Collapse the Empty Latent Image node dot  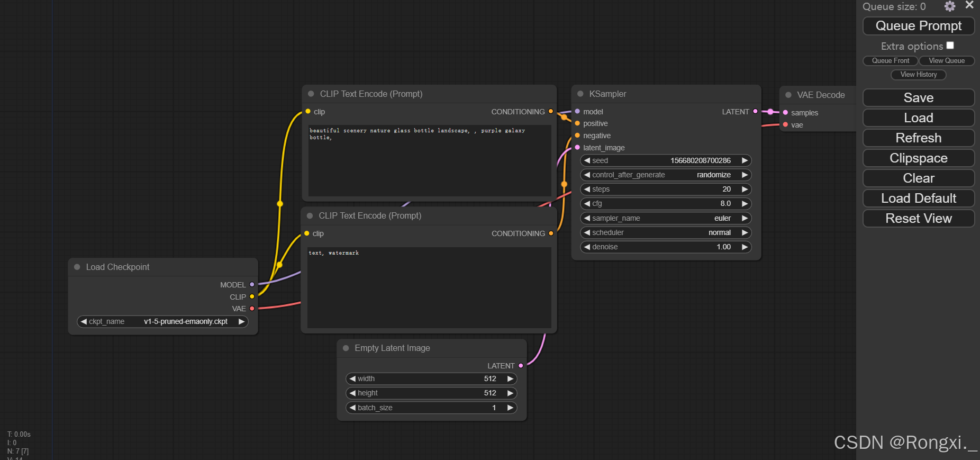tap(346, 348)
